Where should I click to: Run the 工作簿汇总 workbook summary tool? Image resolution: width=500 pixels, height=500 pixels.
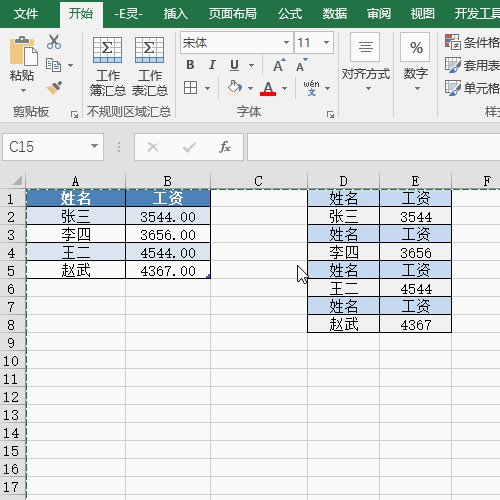[107, 67]
